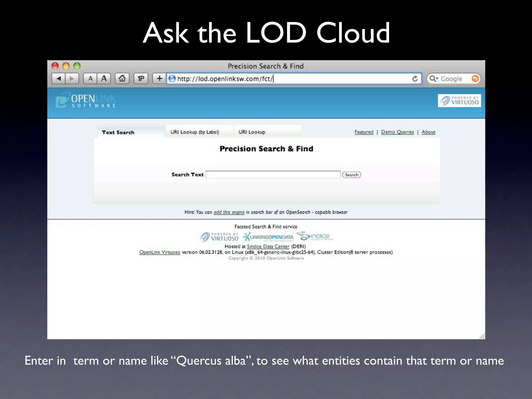532x399 pixels.
Task: Click the 'Precision Search & Find' page heading
Action: (x=266, y=149)
